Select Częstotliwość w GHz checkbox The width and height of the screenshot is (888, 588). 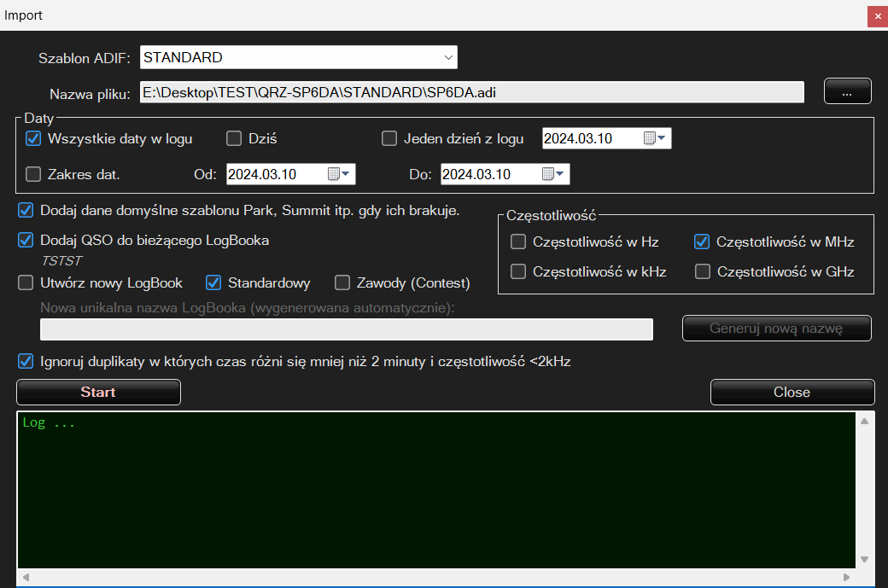click(x=703, y=272)
